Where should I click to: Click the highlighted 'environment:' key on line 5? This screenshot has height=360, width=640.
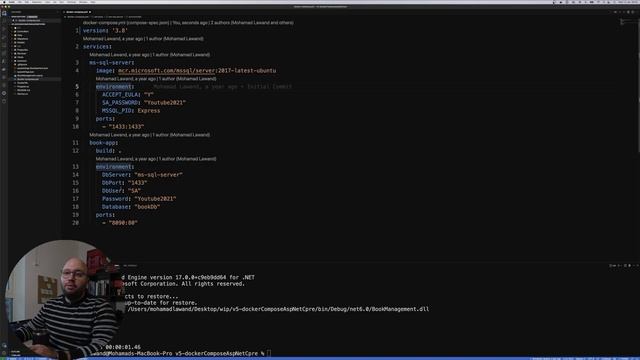point(114,87)
